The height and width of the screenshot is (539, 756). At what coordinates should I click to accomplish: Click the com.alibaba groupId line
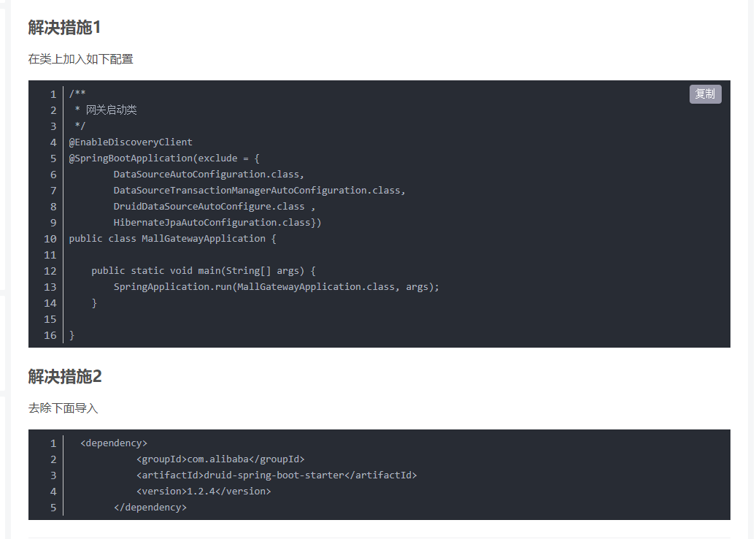pos(220,459)
